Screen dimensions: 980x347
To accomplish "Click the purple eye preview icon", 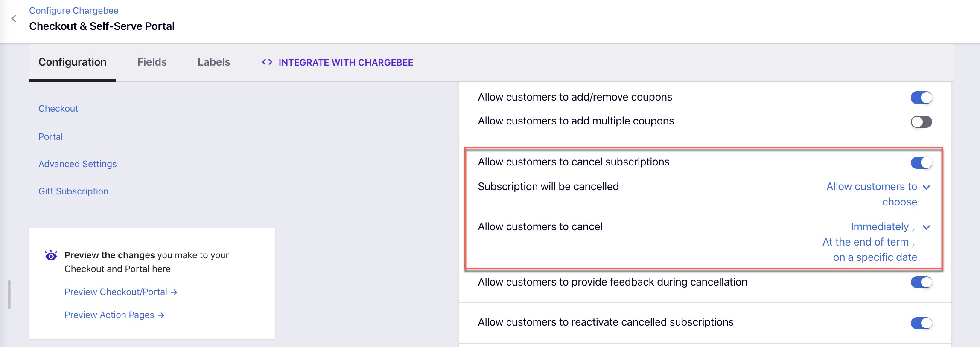I will [x=51, y=255].
